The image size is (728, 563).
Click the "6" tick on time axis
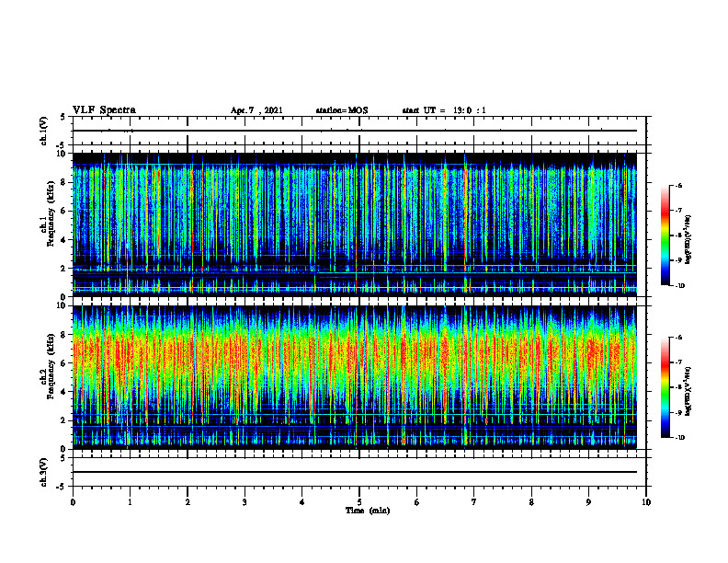coord(417,502)
